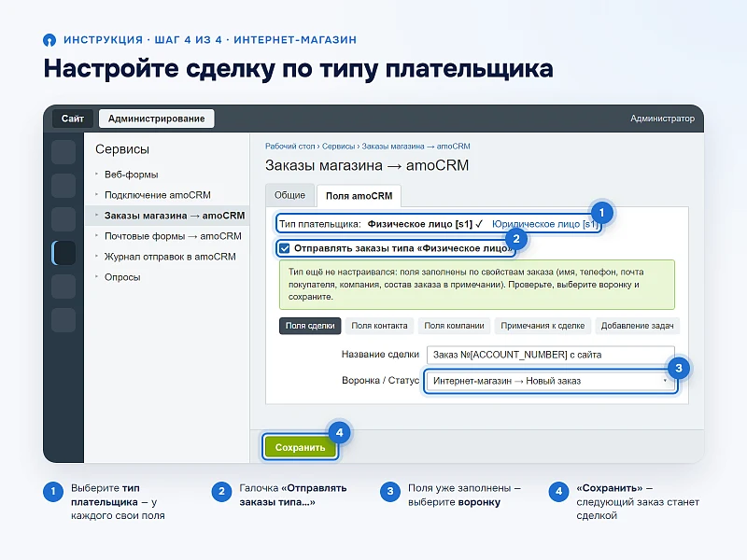Select the Поля amoCRM tab
This screenshot has height=560, width=747.
(x=359, y=196)
